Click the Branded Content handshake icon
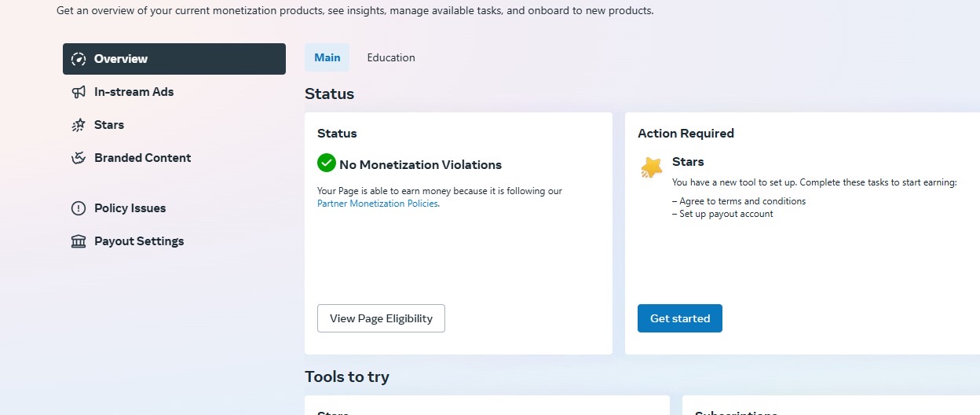 pos(79,158)
